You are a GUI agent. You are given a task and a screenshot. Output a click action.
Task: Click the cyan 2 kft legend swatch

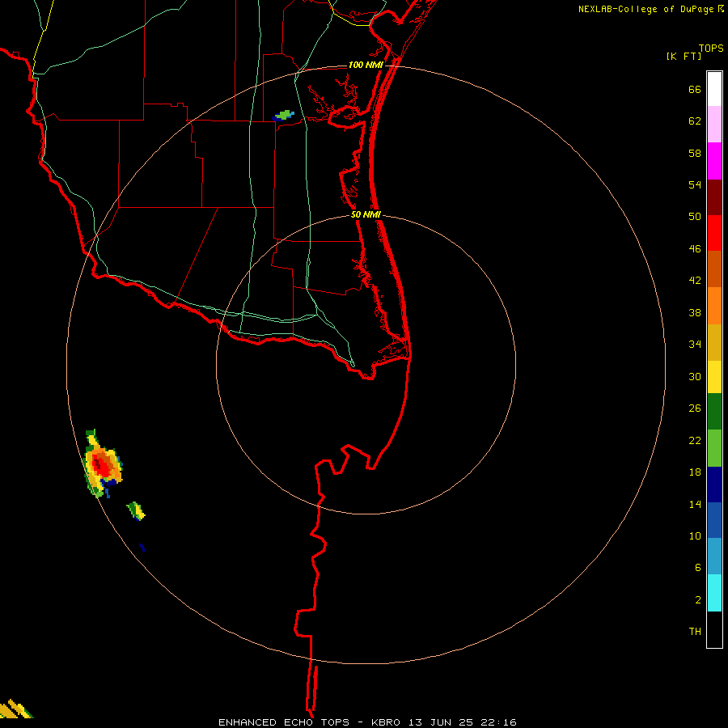pos(714,593)
